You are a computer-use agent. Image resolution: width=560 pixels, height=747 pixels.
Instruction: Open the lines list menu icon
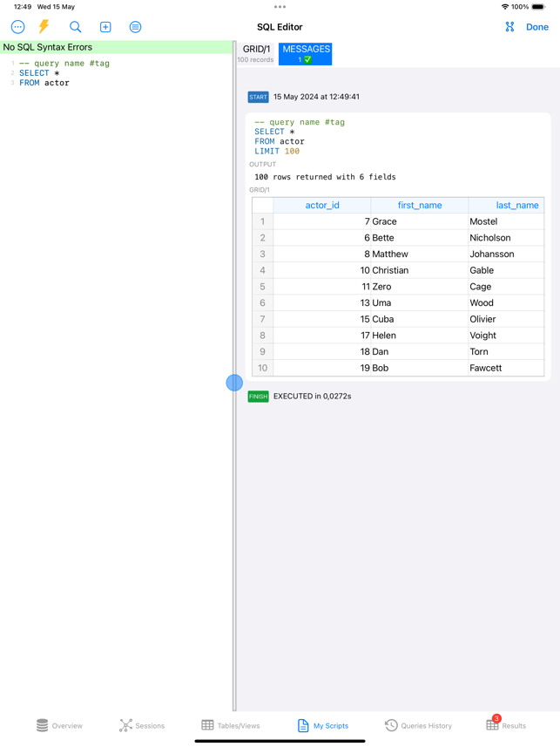point(135,27)
